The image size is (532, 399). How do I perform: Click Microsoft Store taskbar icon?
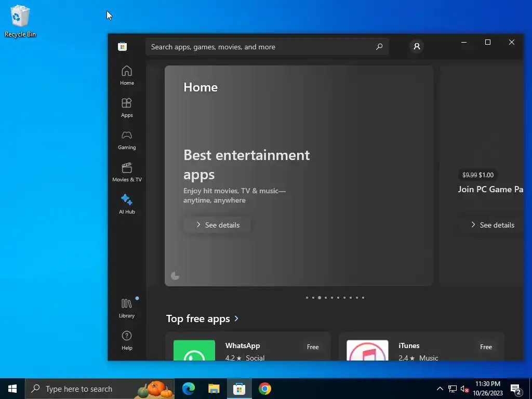[x=239, y=389]
